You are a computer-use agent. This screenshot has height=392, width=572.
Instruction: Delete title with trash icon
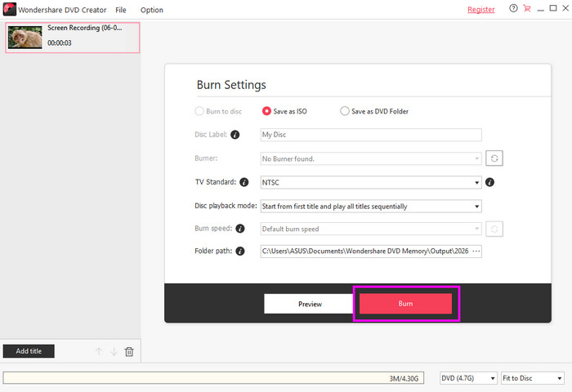(x=129, y=351)
